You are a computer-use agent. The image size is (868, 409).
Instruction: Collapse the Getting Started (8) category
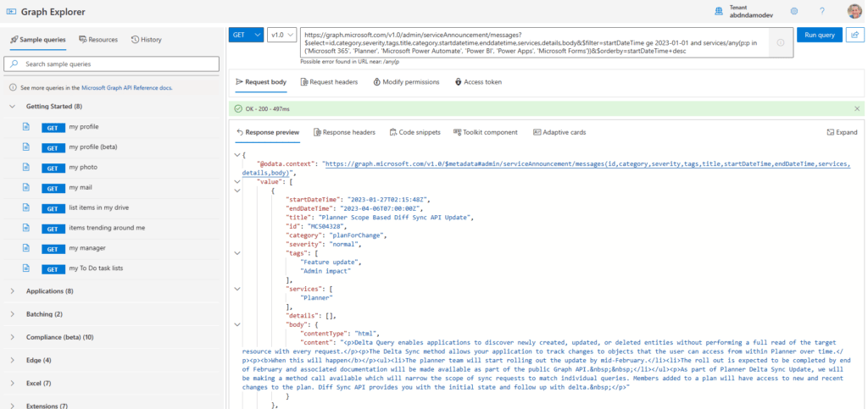12,106
